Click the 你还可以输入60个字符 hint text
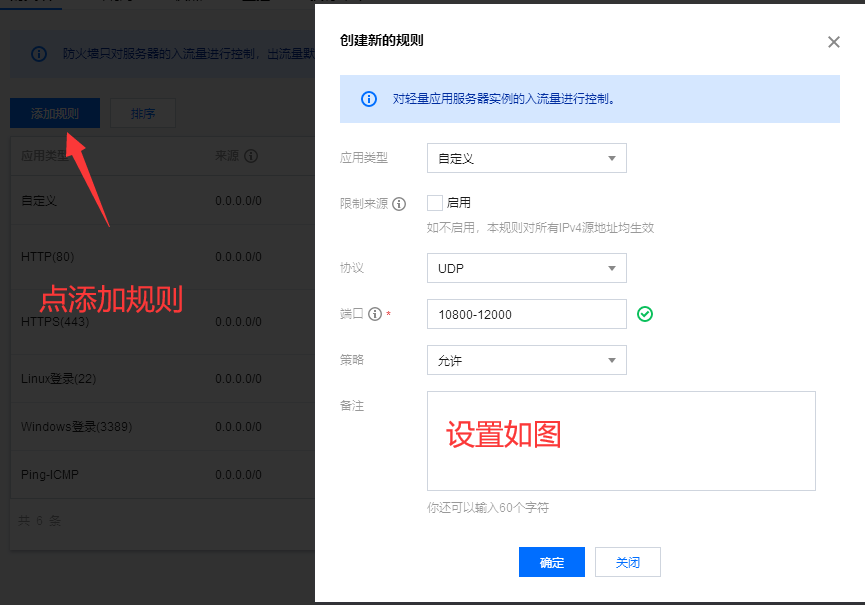 click(x=488, y=507)
